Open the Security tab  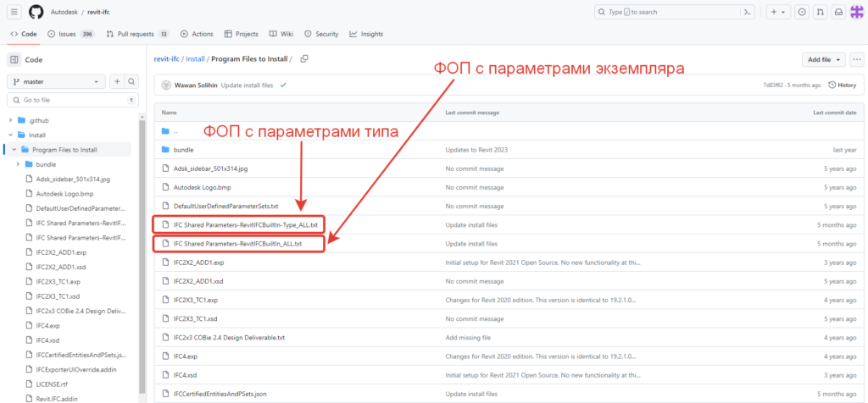coord(321,34)
